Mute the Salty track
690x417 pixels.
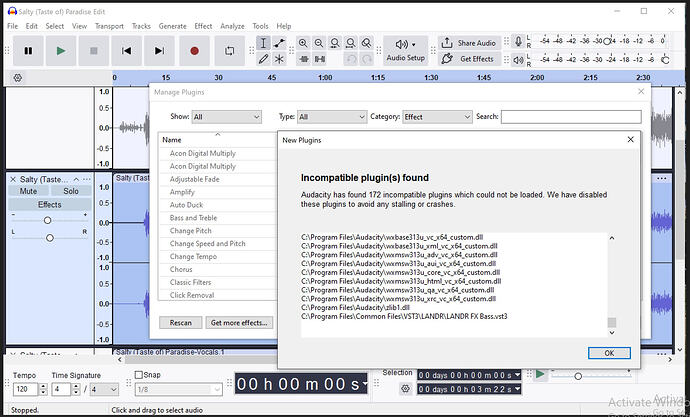29,191
